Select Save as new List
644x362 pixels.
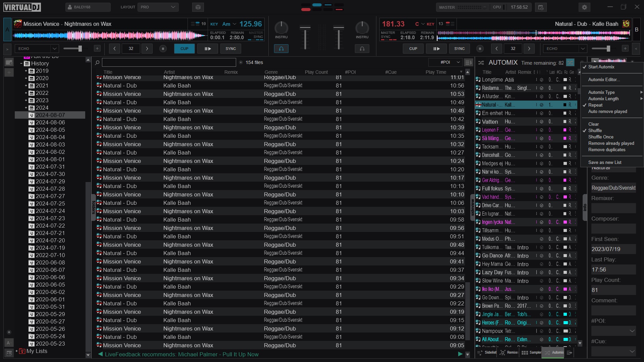605,163
